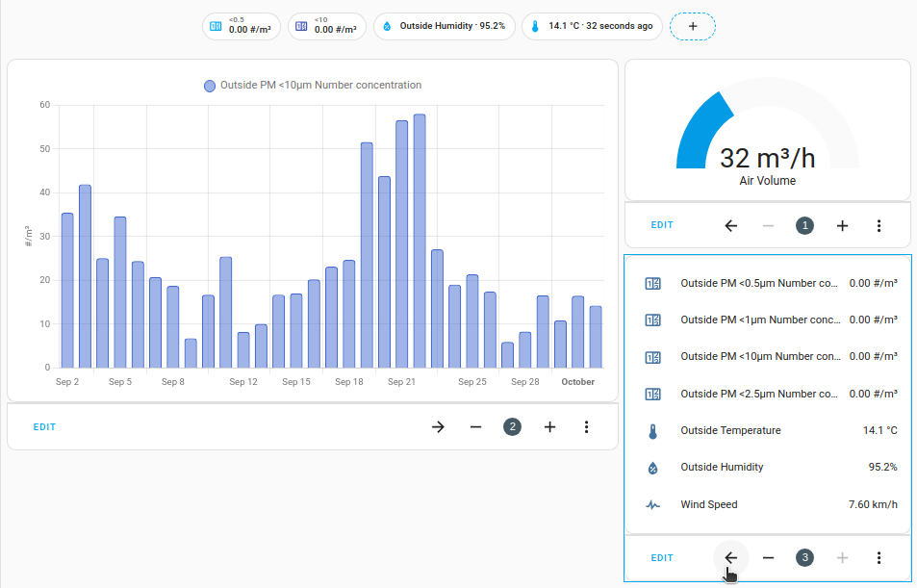This screenshot has height=588, width=917.
Task: Click the 14.1 °C temperature badge
Action: [592, 26]
